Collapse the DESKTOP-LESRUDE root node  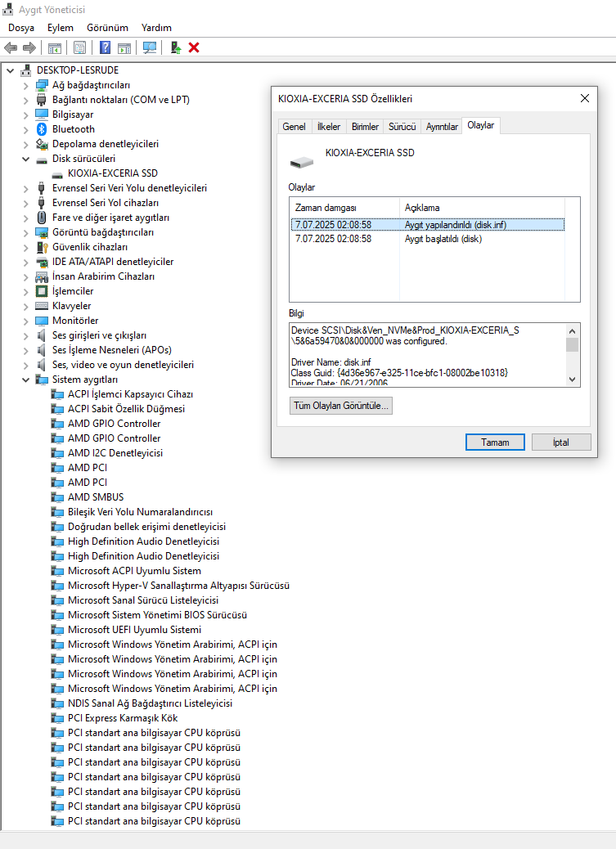(x=11, y=70)
